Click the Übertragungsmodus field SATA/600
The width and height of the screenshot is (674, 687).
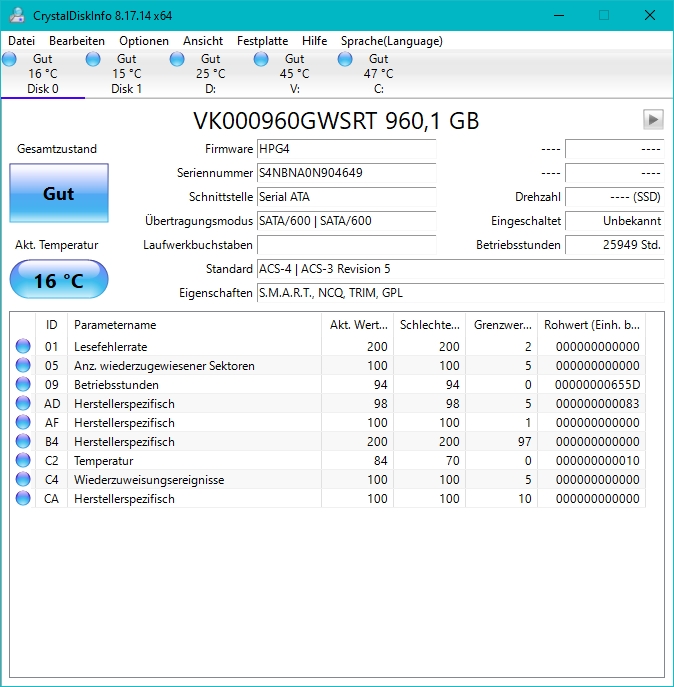click(346, 221)
